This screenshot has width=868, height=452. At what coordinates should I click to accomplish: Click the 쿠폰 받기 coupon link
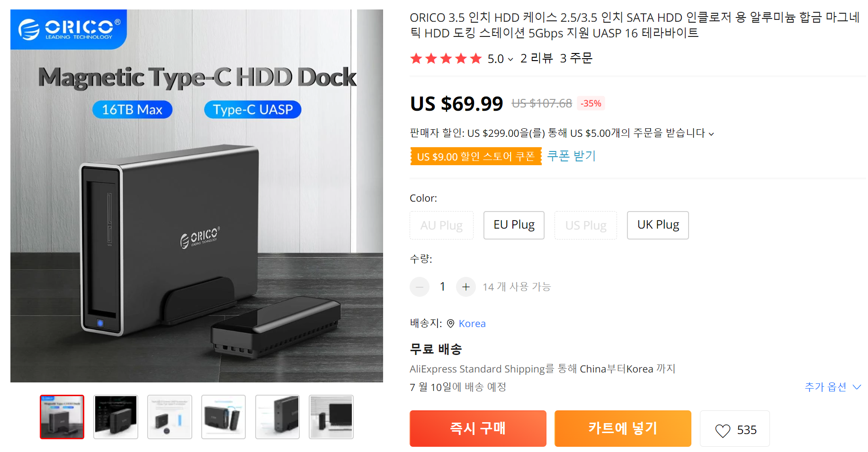coord(572,156)
